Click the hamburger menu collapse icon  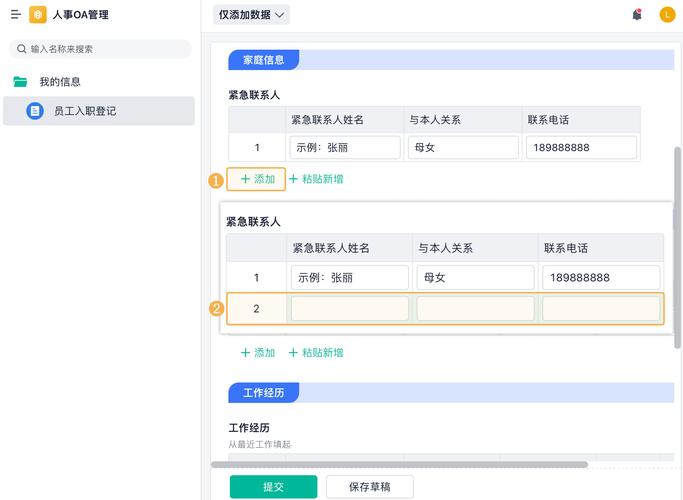click(15, 15)
